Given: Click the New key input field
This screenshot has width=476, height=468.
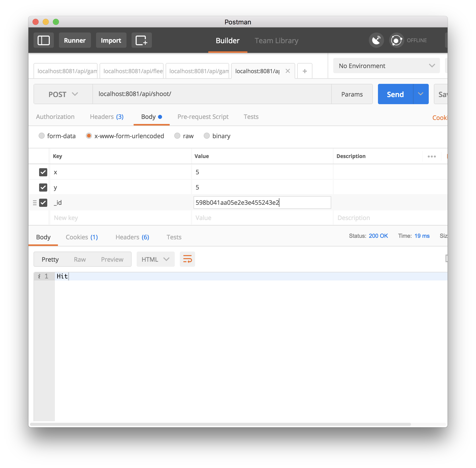Looking at the screenshot, I should [x=120, y=218].
